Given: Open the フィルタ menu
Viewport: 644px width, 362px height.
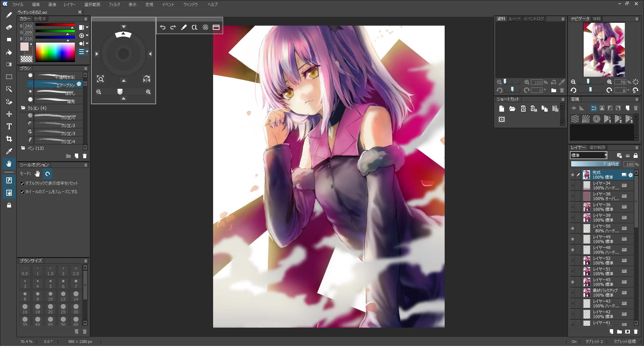Looking at the screenshot, I should pos(114,5).
